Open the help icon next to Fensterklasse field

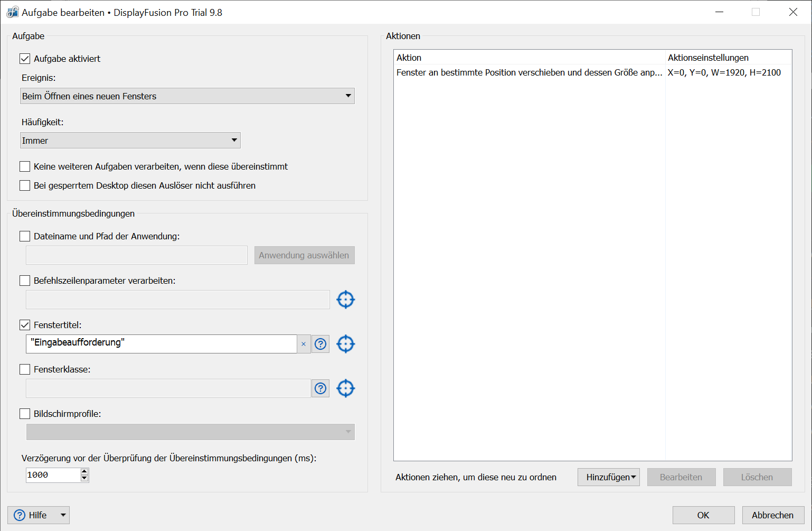[320, 388]
